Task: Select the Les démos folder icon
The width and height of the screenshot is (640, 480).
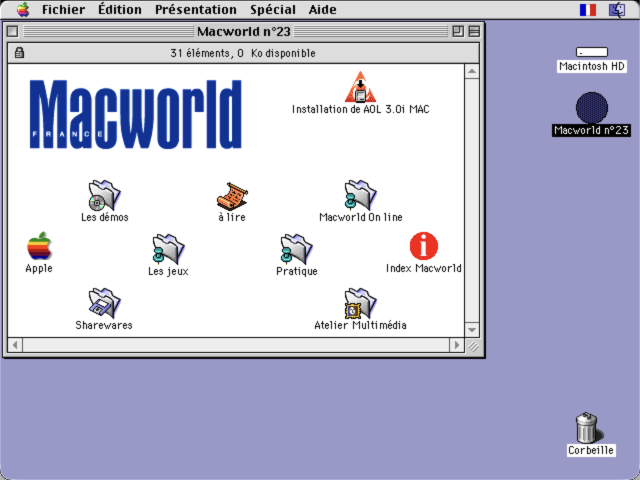Action: coord(104,195)
